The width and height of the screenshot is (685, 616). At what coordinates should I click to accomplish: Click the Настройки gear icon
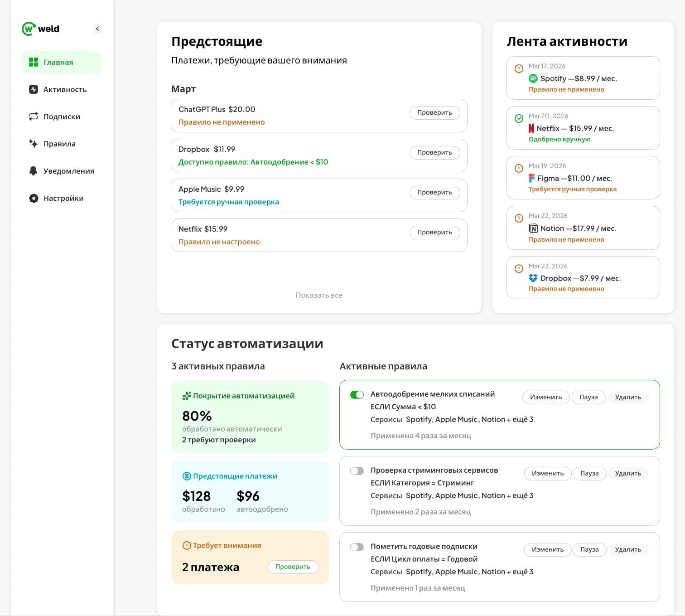click(x=34, y=198)
